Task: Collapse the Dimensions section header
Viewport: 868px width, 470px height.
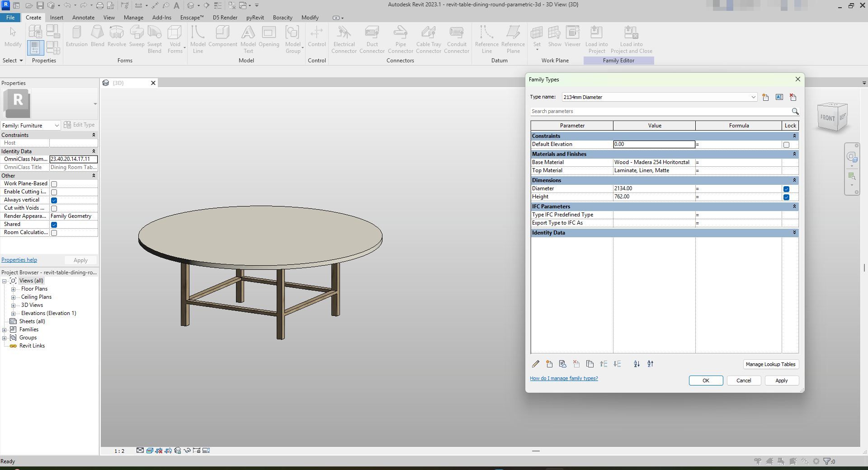Action: pos(794,180)
